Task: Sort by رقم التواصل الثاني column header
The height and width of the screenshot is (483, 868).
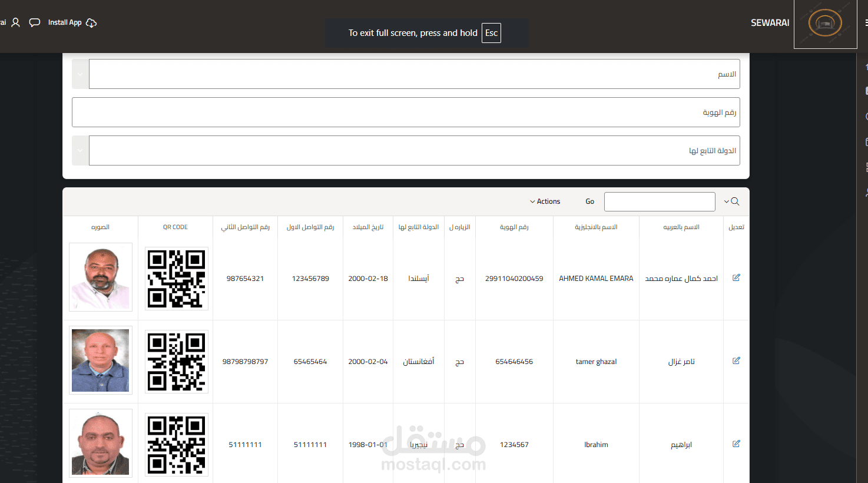Action: tap(245, 227)
